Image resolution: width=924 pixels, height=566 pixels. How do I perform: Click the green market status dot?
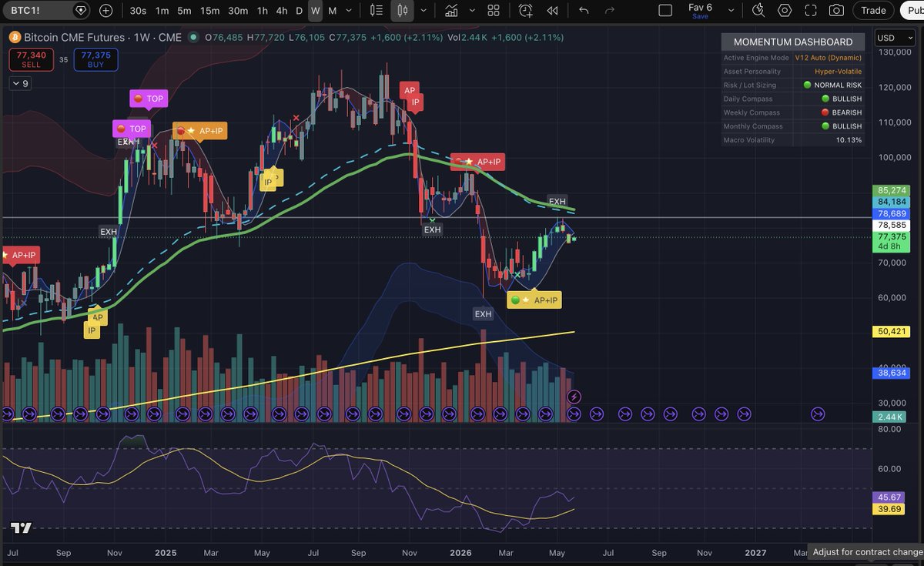[192, 38]
